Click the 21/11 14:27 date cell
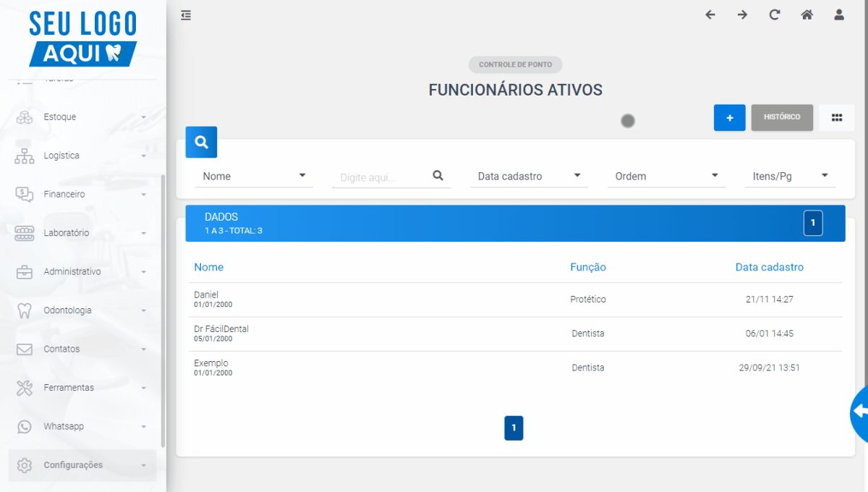This screenshot has width=868, height=492. pos(770,300)
